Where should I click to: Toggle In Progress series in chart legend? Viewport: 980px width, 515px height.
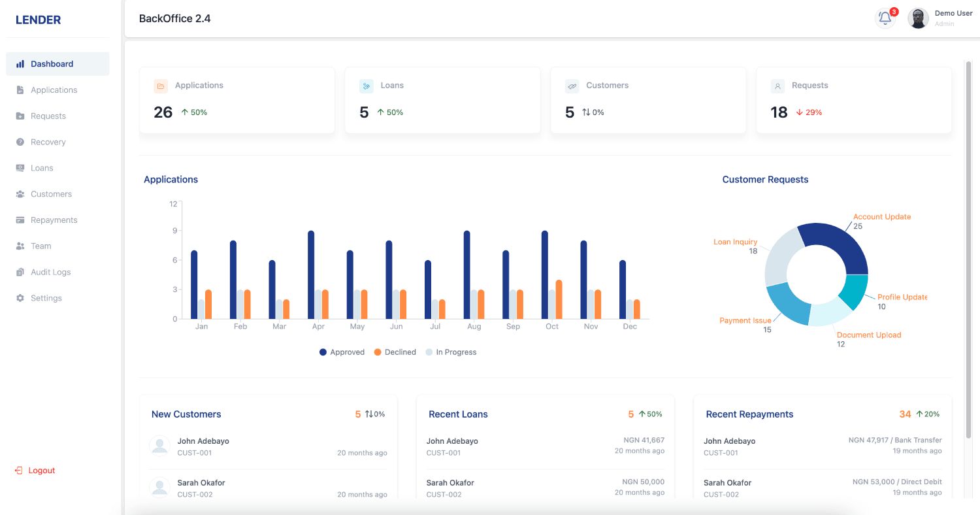(451, 352)
